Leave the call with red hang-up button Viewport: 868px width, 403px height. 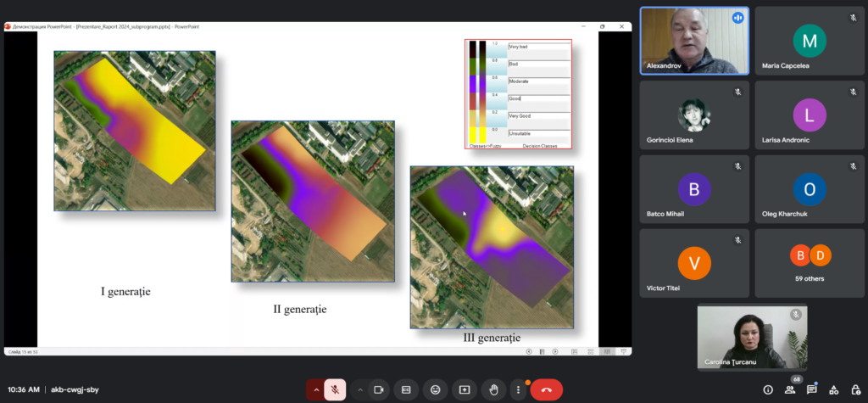[x=547, y=389]
